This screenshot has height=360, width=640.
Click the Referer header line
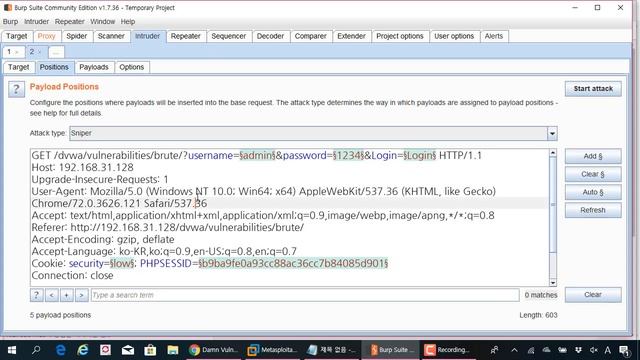pyautogui.click(x=168, y=228)
